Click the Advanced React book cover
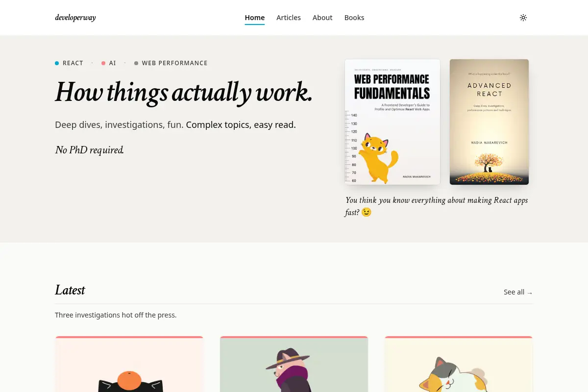 (489, 122)
